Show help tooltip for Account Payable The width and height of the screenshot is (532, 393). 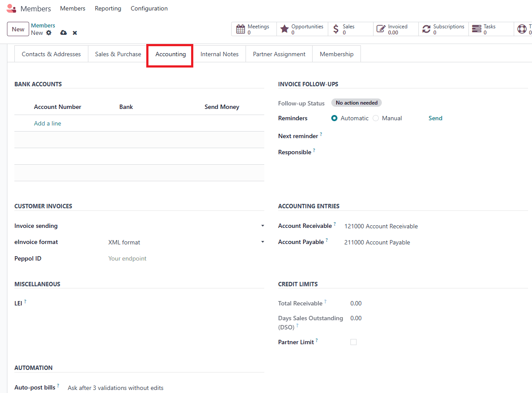pos(327,240)
